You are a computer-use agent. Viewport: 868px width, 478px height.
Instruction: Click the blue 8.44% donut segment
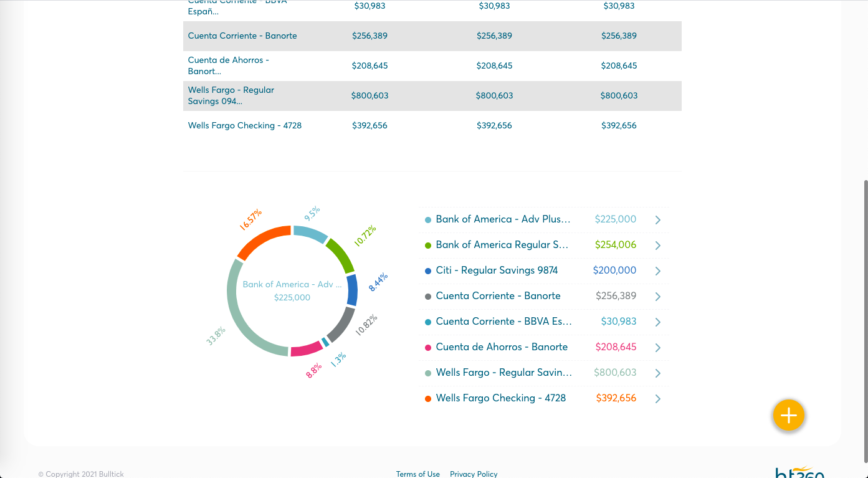click(x=352, y=290)
